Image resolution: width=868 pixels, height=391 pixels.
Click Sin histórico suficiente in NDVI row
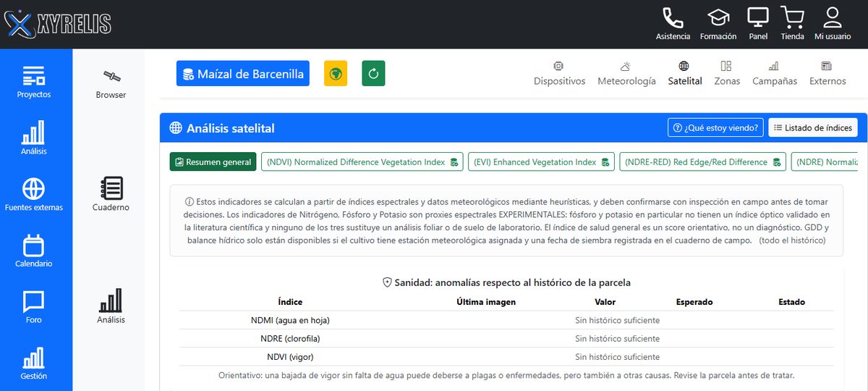pos(618,356)
